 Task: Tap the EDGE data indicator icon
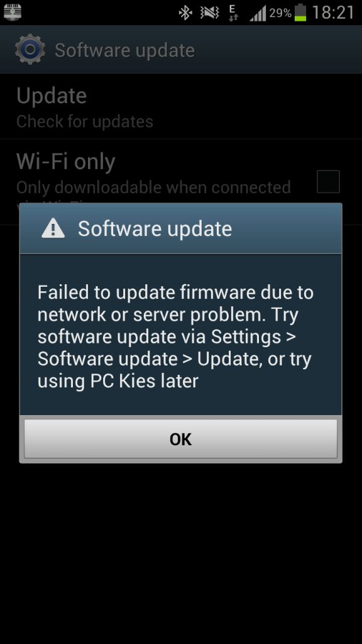[233, 13]
